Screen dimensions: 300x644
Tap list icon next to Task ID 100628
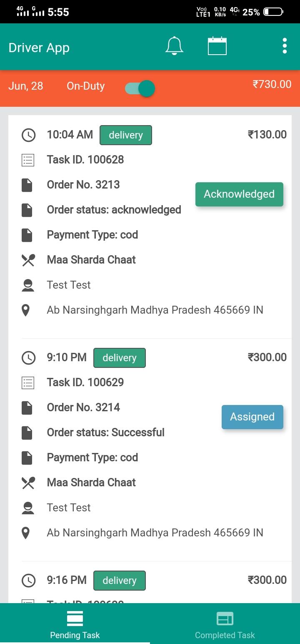coord(28,160)
